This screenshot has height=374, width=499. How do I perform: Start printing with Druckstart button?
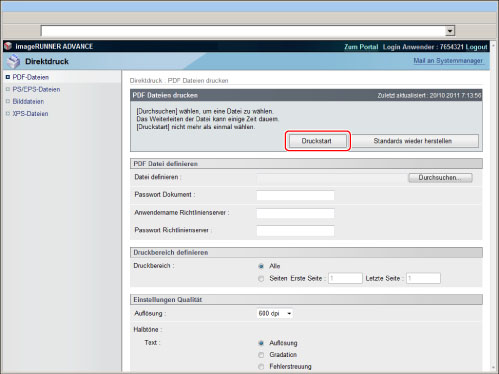click(x=317, y=141)
